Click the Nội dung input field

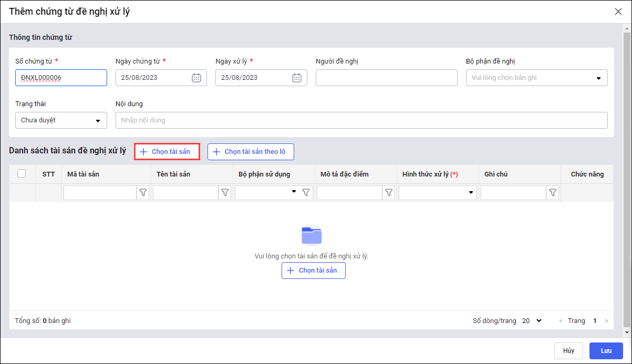361,120
